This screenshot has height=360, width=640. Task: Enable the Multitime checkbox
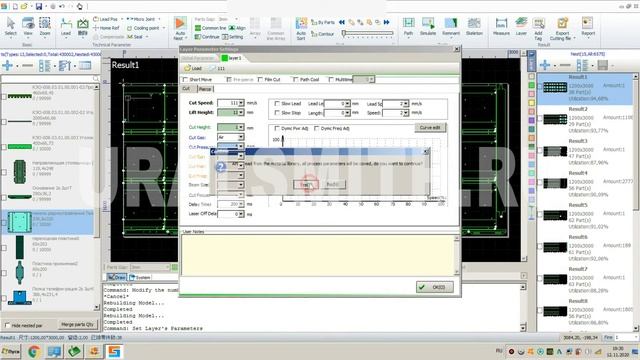click(331, 80)
